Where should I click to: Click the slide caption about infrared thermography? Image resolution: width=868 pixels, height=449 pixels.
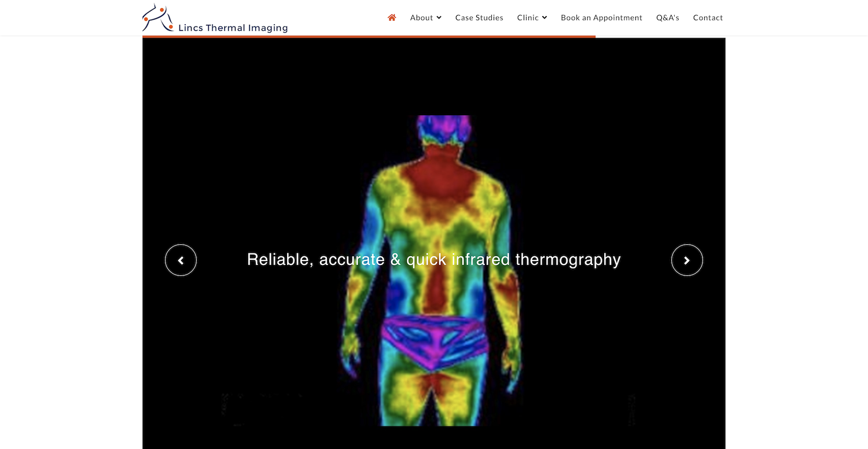pos(433,259)
